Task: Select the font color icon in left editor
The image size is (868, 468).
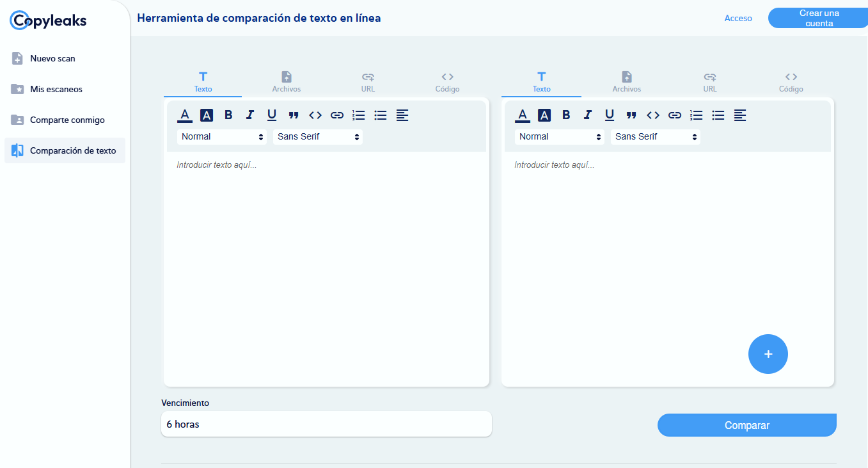Action: tap(185, 115)
